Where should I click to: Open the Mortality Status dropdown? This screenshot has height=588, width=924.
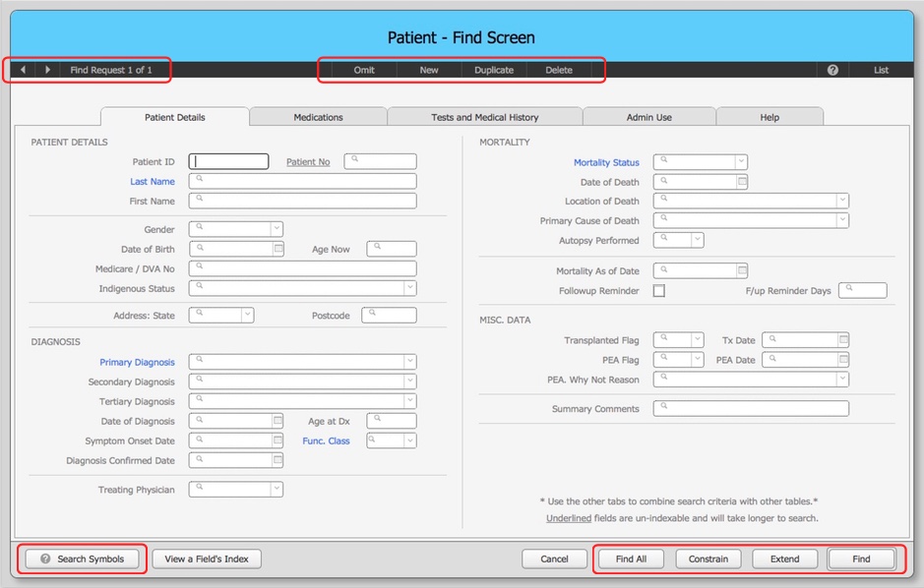pyautogui.click(x=741, y=162)
